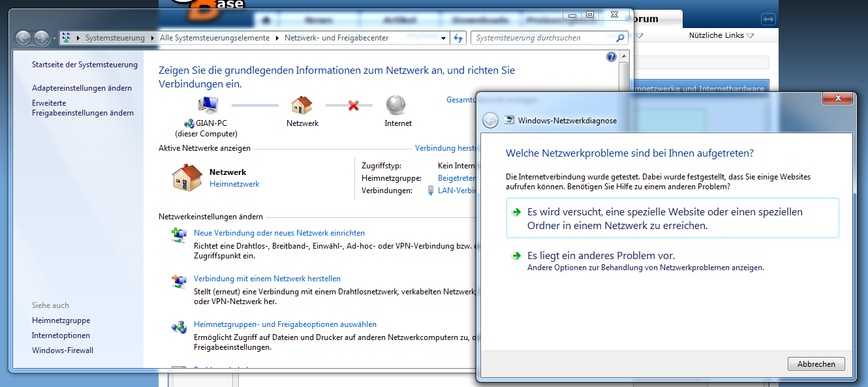Image resolution: width=868 pixels, height=387 pixels.
Task: Click the homegroup sharing options icon
Action: coord(179,327)
